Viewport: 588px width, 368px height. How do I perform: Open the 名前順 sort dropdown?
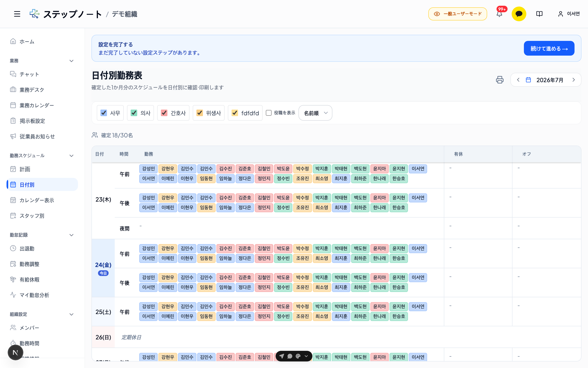(x=315, y=113)
